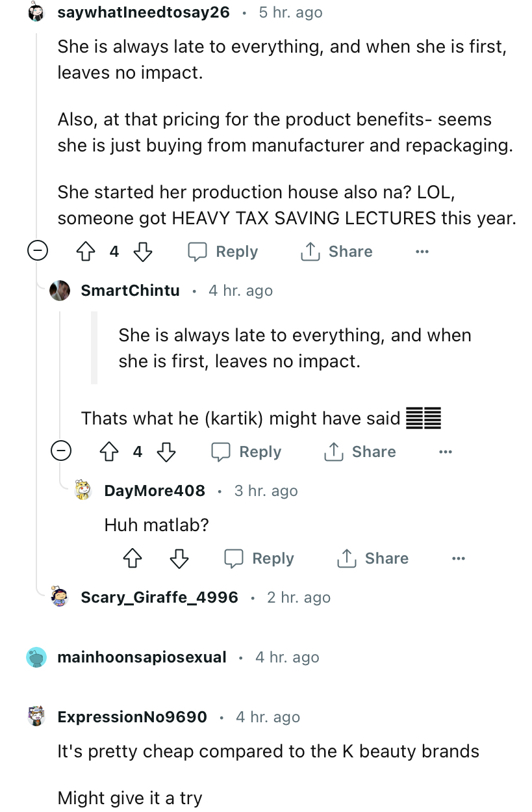Upvote DayMore408's 'Huh matlab?' comment

click(x=132, y=558)
